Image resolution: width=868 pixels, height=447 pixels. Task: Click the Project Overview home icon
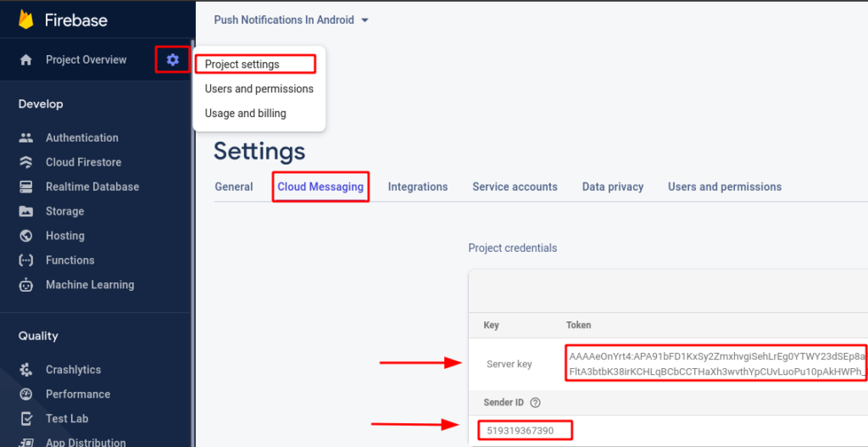click(x=25, y=60)
